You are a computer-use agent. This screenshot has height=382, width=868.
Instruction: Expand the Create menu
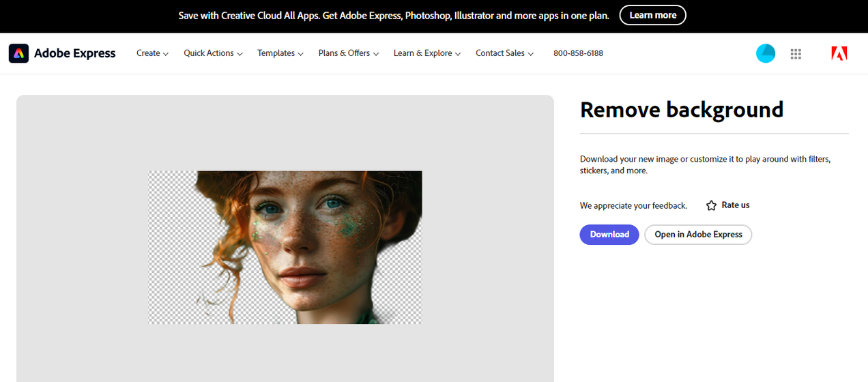[x=152, y=53]
